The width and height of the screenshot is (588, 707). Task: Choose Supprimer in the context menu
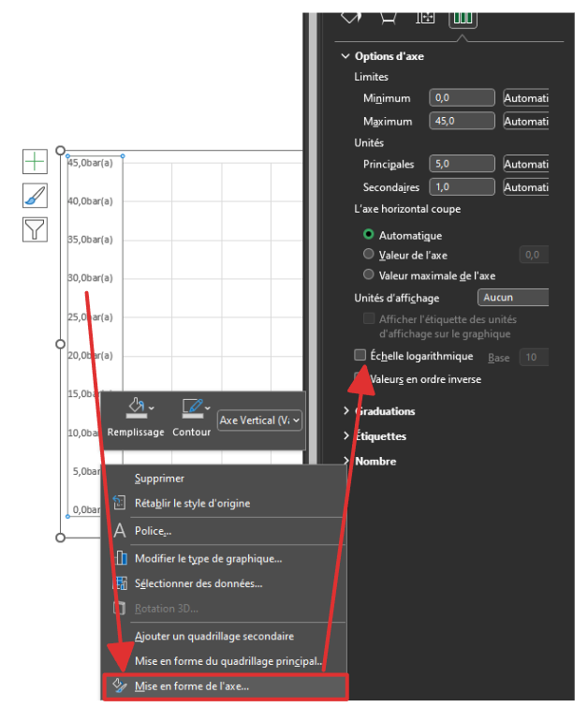pos(159,478)
